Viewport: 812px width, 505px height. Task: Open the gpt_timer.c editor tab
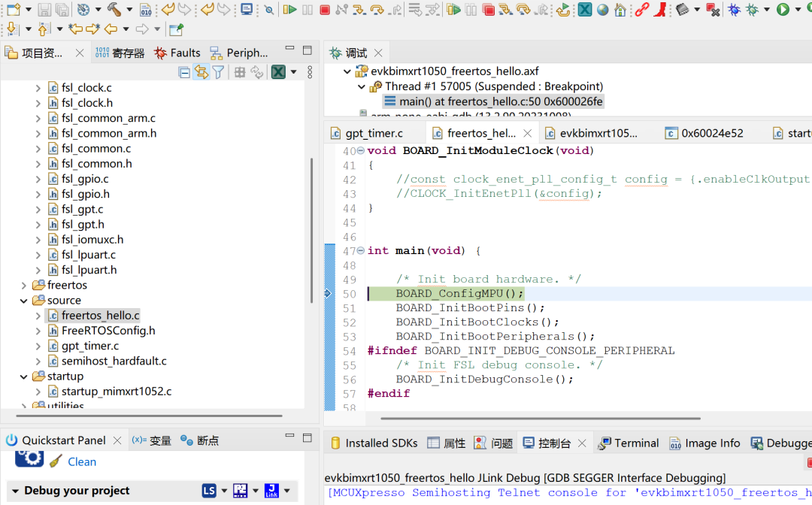pos(367,133)
